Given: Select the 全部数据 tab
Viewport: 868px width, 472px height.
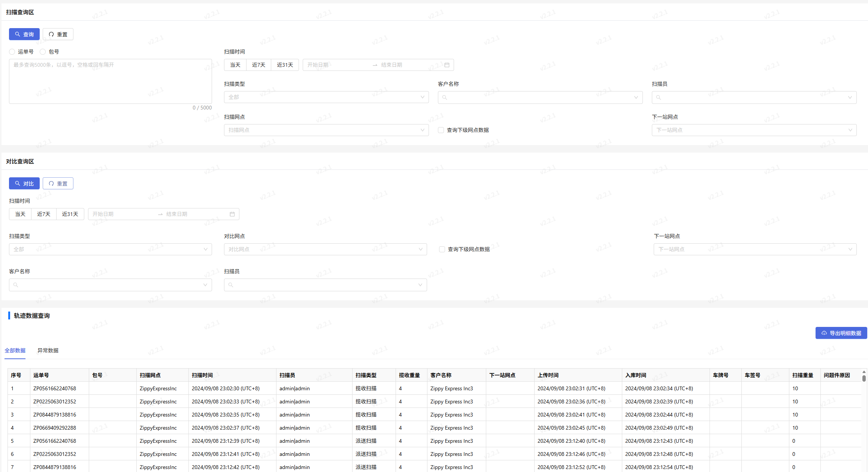Looking at the screenshot, I should point(15,351).
